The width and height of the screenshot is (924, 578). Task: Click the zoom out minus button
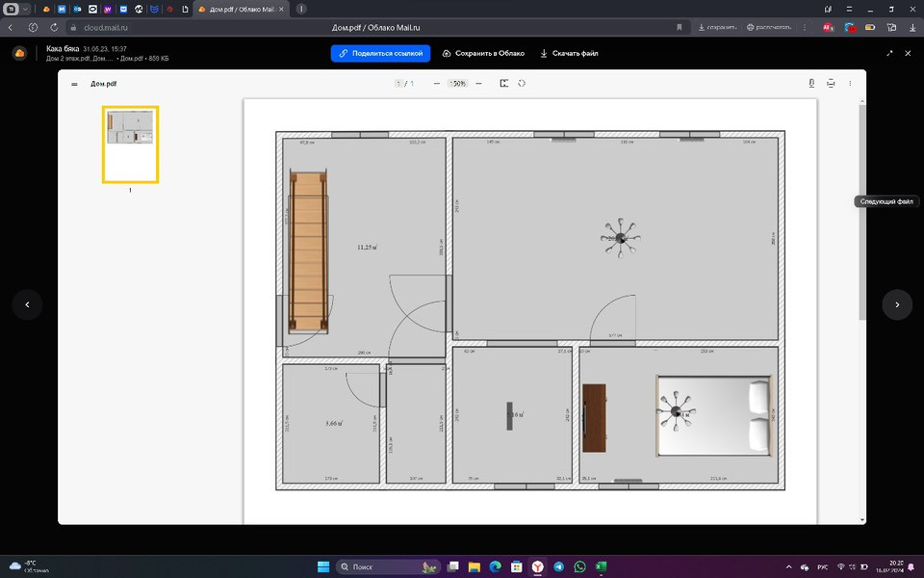coord(436,84)
